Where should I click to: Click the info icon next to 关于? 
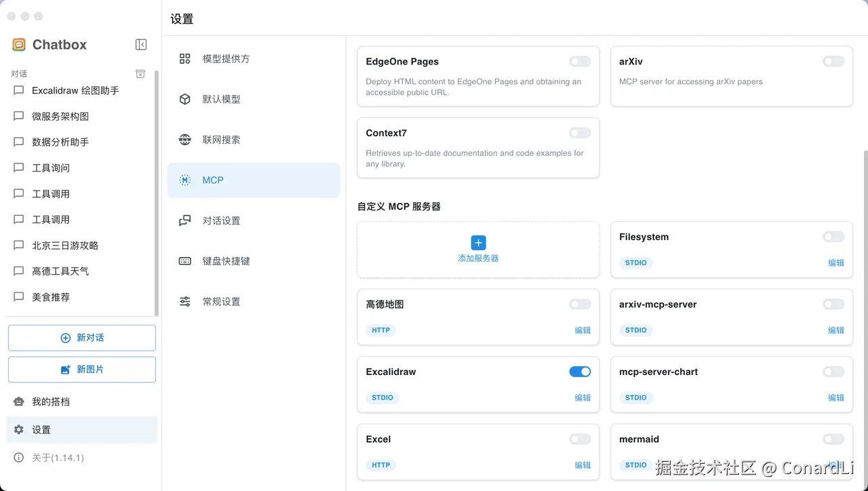point(19,458)
